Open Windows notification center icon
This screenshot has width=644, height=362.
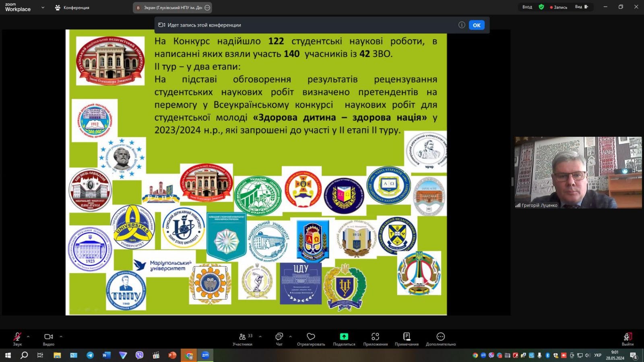click(634, 356)
